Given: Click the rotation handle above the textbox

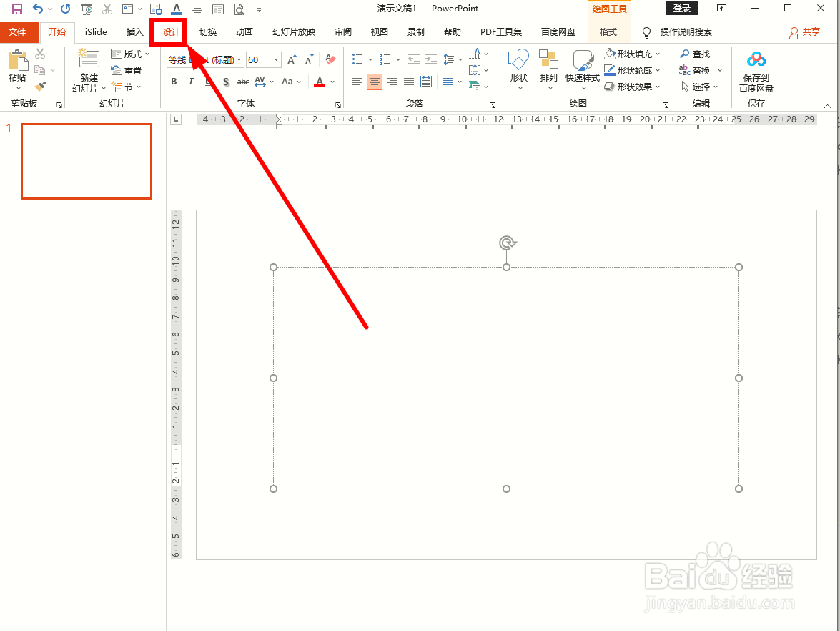Looking at the screenshot, I should pyautogui.click(x=508, y=243).
